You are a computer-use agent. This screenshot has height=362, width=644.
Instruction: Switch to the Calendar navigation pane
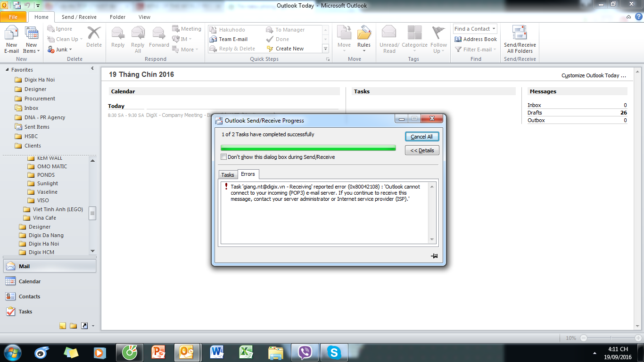tap(50, 281)
